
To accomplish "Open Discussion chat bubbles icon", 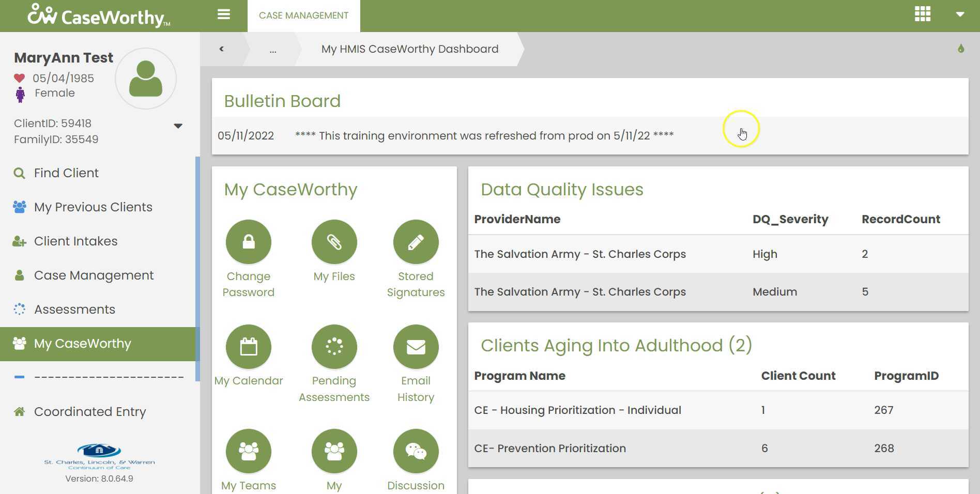I will click(416, 451).
